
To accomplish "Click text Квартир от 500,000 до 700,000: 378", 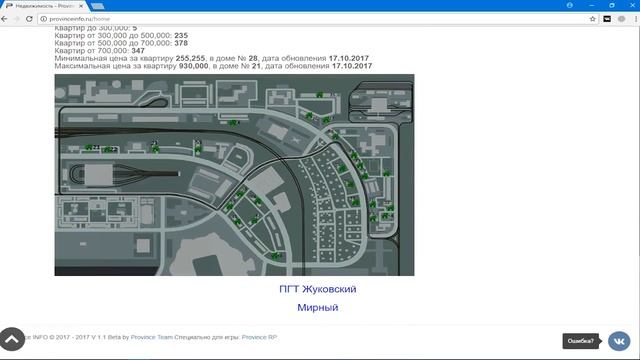I will [x=121, y=43].
